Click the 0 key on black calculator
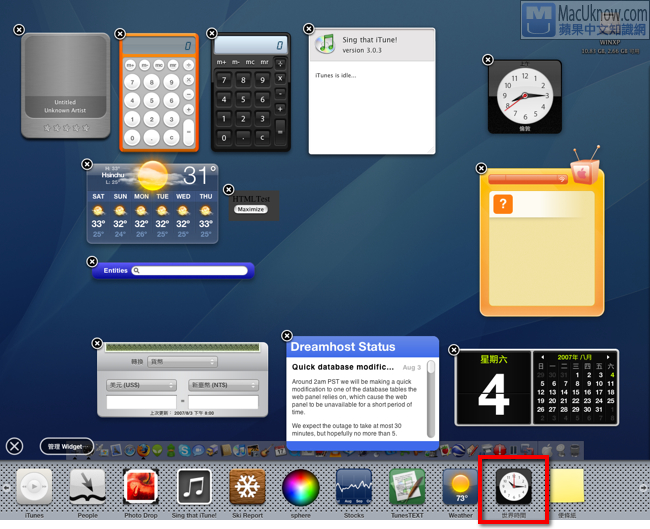The width and height of the screenshot is (650, 529). point(224,138)
